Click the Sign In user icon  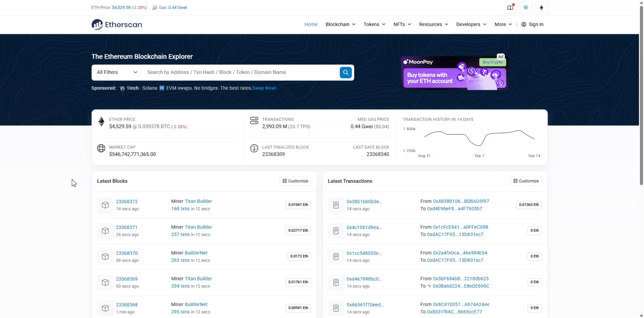click(523, 25)
